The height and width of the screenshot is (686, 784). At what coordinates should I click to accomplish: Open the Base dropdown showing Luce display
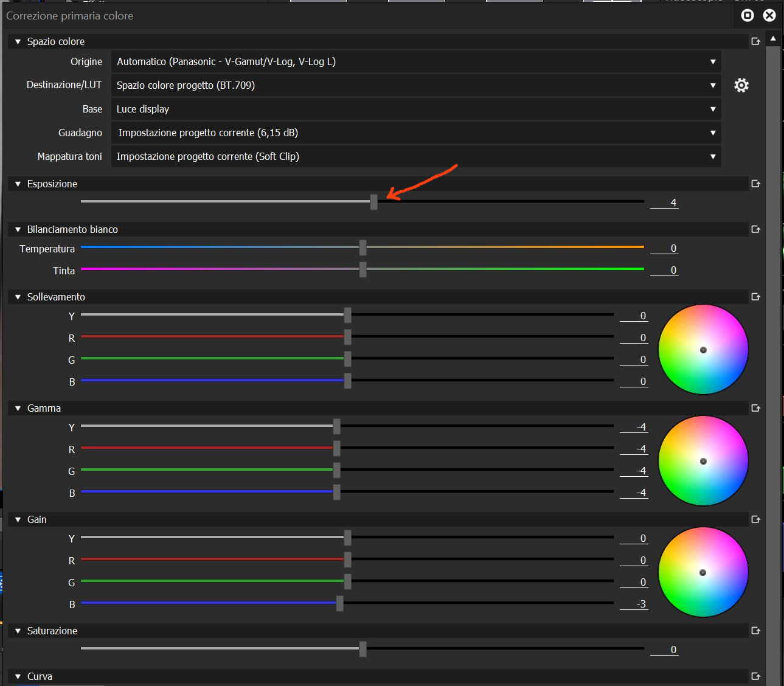coord(416,109)
